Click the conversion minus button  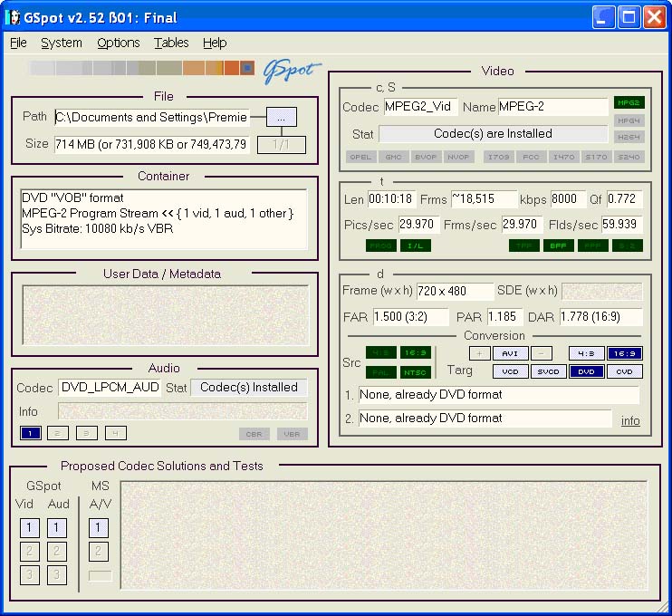tap(542, 353)
